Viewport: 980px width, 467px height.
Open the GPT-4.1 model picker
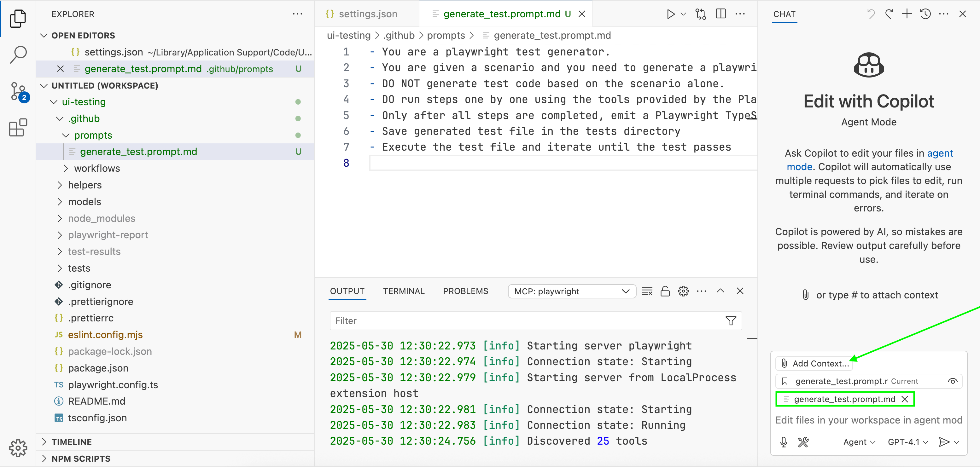[908, 442]
